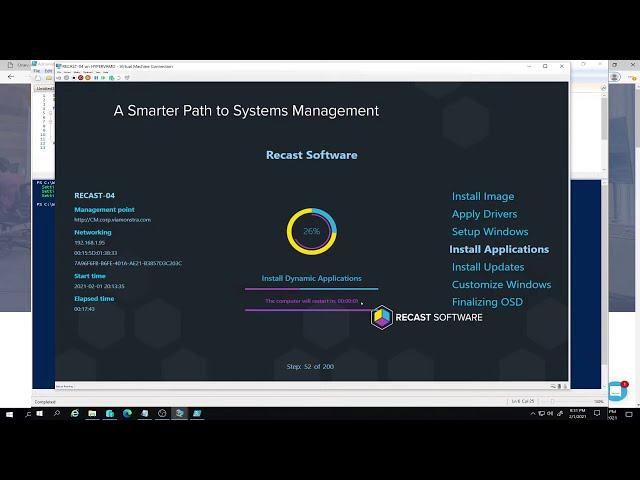Image resolution: width=640 pixels, height=480 pixels.
Task: Click the taskbar clock and date
Action: point(577,413)
